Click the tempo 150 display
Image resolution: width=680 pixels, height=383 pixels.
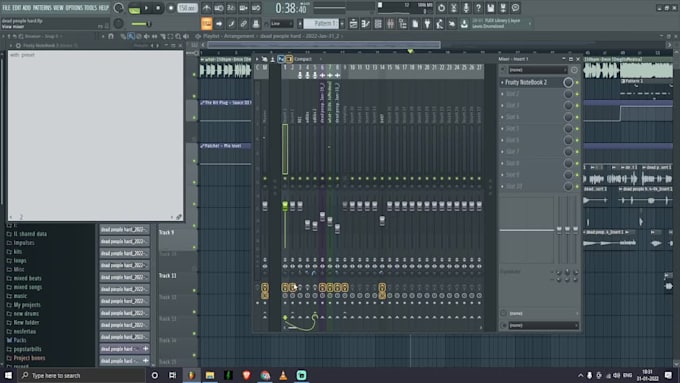tap(187, 8)
